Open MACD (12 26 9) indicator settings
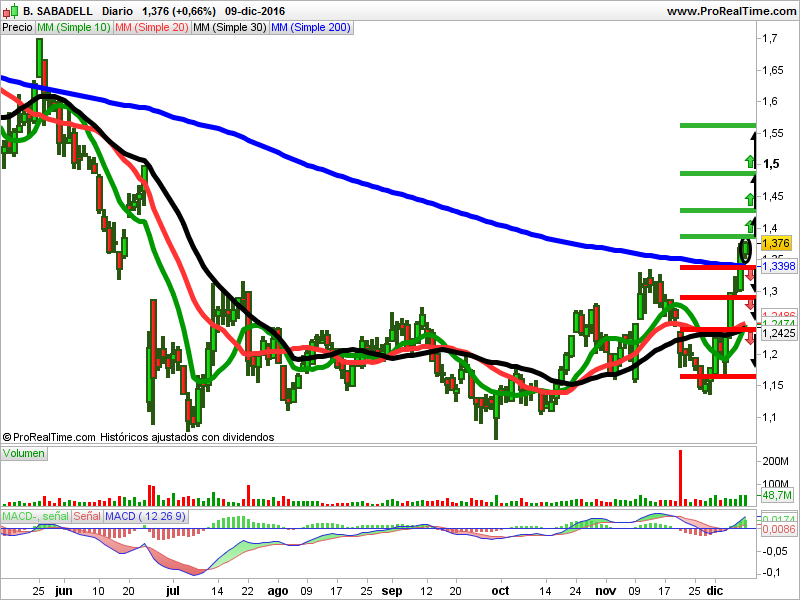Screen dimensions: 800x600 [143, 516]
